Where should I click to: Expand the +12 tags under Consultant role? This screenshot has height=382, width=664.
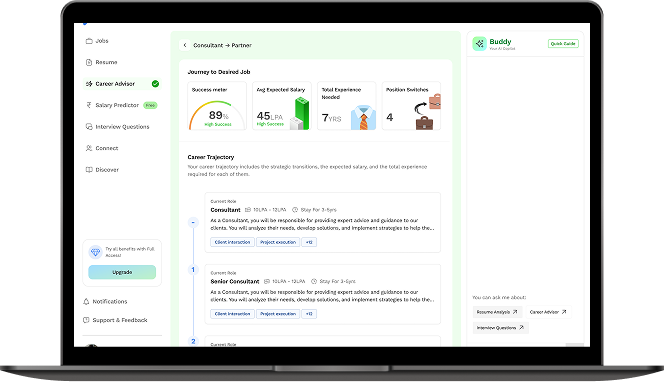309,242
